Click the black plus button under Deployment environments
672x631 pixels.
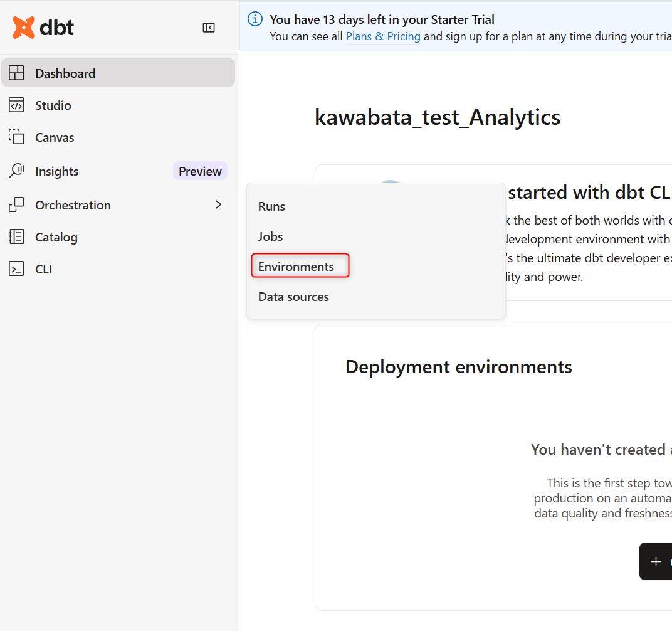pyautogui.click(x=656, y=561)
